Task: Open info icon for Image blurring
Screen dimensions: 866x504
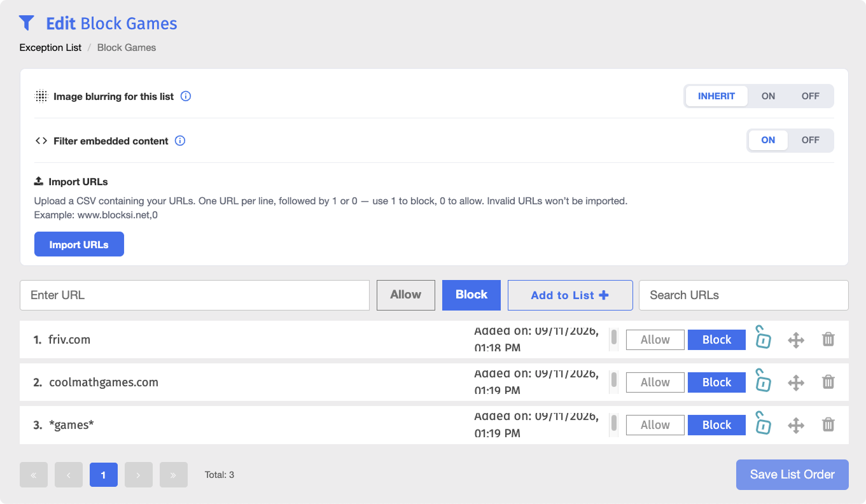Action: [186, 97]
